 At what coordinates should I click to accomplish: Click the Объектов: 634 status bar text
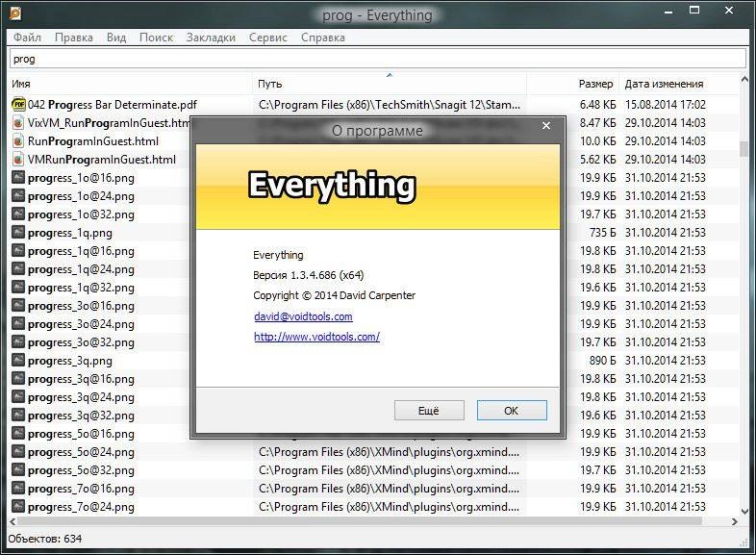click(x=45, y=539)
